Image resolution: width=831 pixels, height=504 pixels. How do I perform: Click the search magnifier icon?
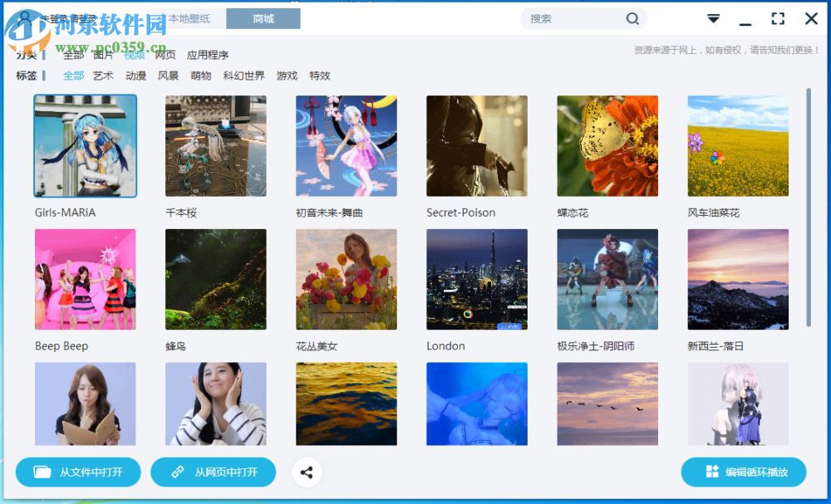pyautogui.click(x=632, y=18)
